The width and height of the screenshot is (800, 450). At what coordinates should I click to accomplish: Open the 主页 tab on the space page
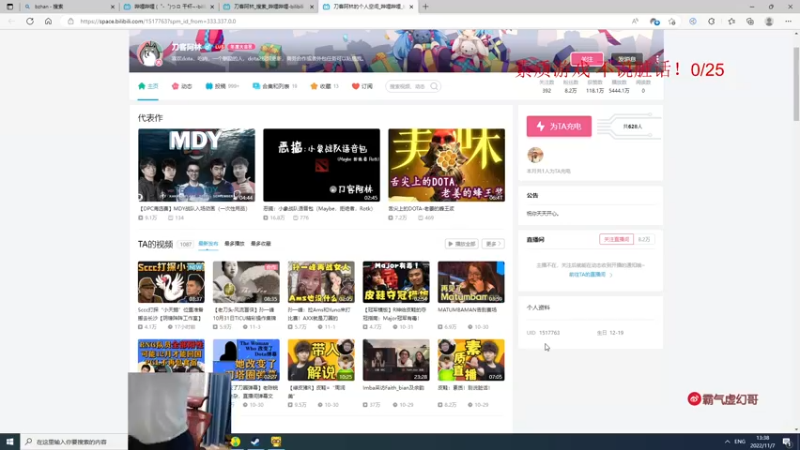click(148, 86)
